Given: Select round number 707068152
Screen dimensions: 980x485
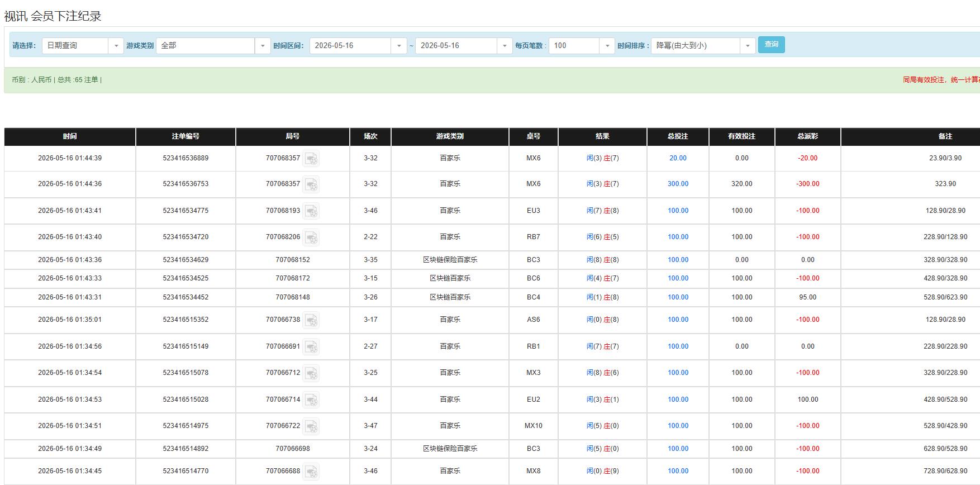Looking at the screenshot, I should pyautogui.click(x=293, y=260).
